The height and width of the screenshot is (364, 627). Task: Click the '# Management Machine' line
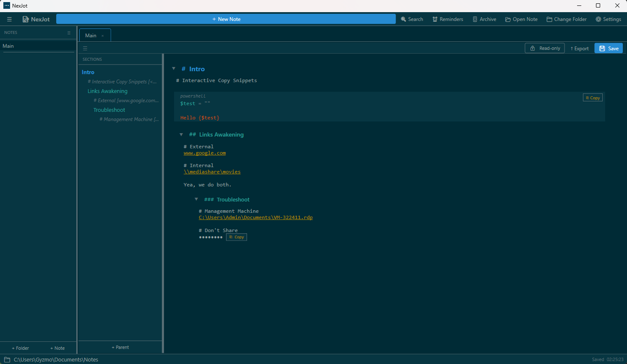[229, 212]
